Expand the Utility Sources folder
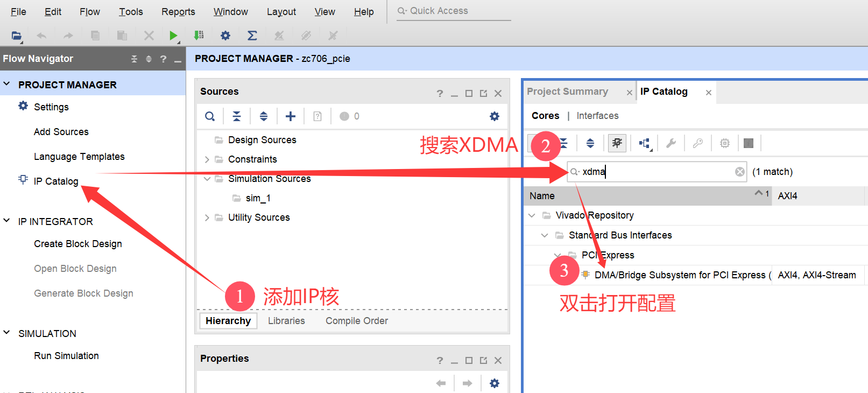The width and height of the screenshot is (868, 393). click(x=207, y=217)
